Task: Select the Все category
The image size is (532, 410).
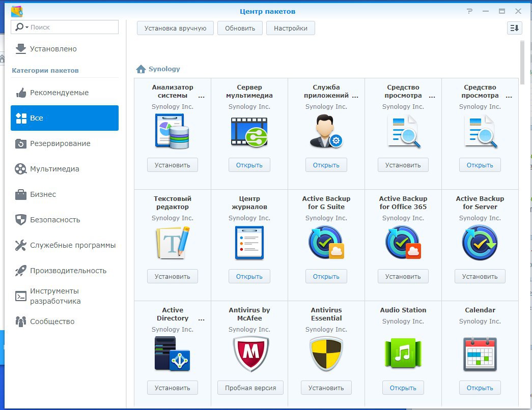Action: coord(65,118)
